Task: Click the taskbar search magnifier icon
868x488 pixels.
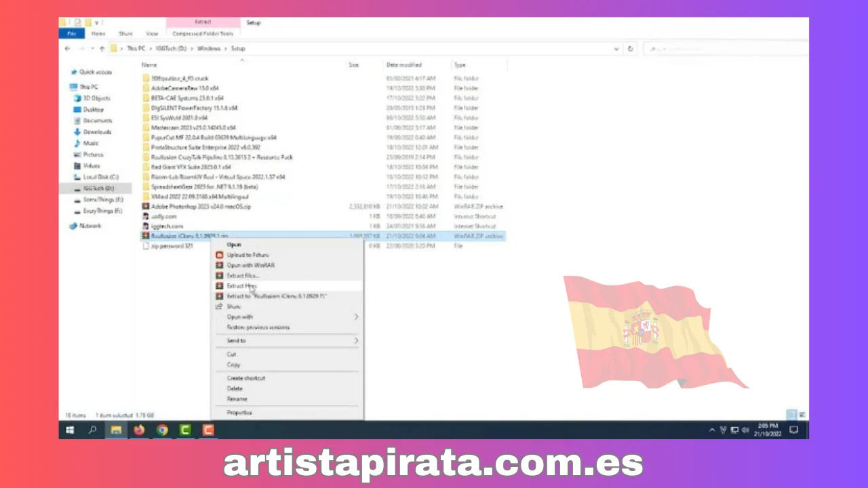Action: pos(93,430)
